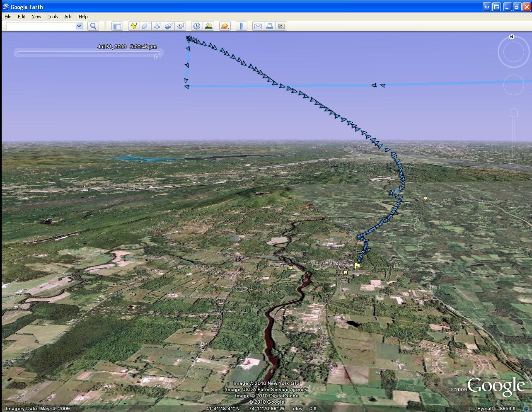Viewport: 532px width, 412px height.
Task: Toggle the sidebar panel icon
Action: tap(117, 26)
